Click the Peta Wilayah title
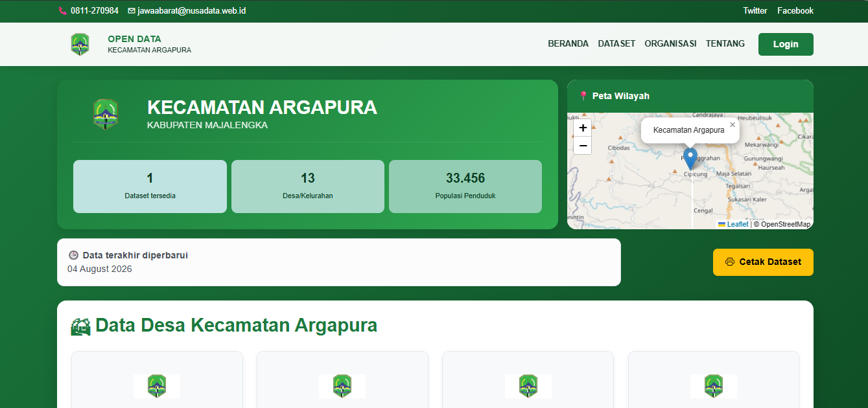 coord(621,96)
